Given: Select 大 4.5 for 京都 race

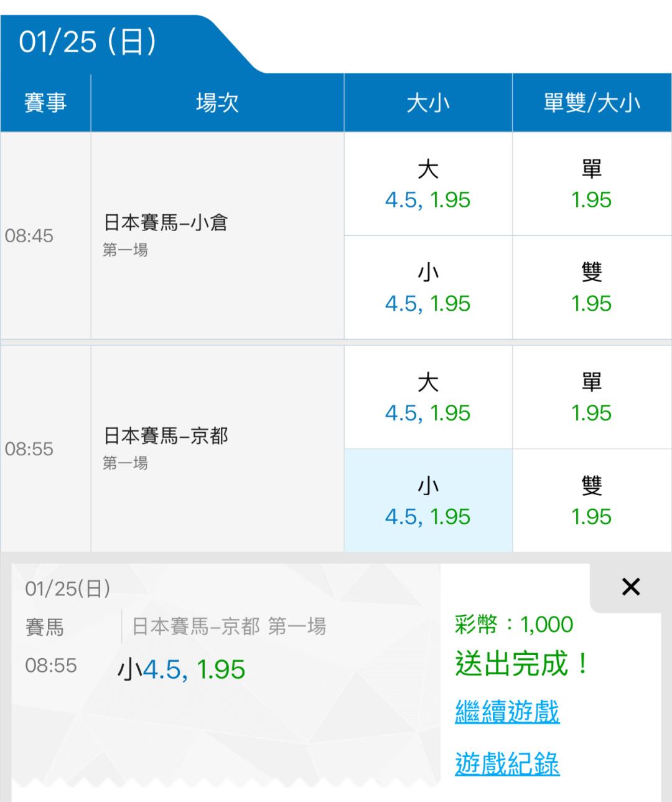Looking at the screenshot, I should (x=427, y=397).
